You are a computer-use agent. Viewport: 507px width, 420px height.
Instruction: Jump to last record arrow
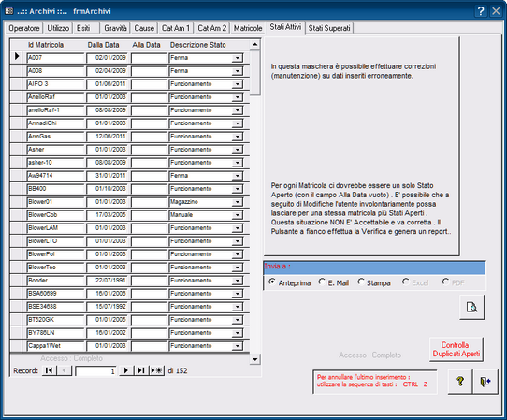point(141,370)
